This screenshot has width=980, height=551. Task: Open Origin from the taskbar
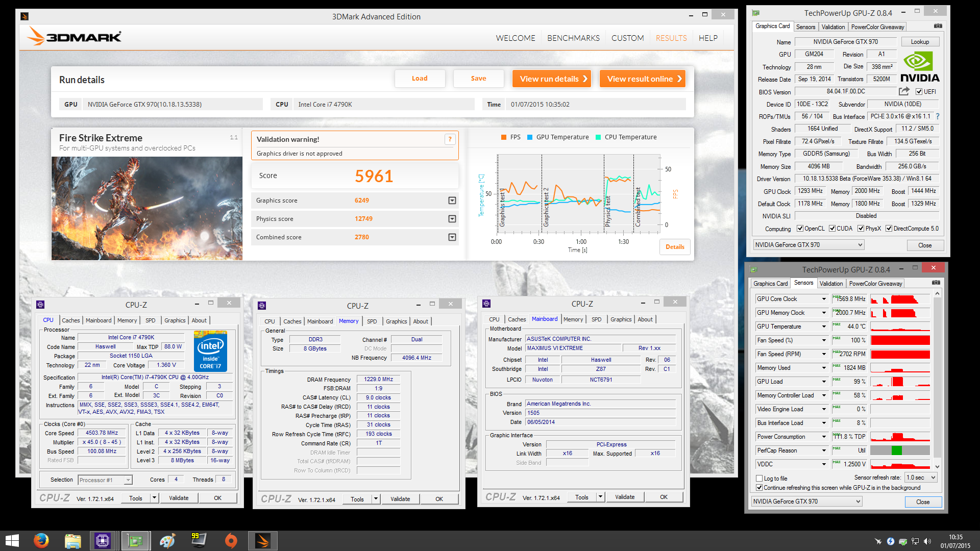pyautogui.click(x=231, y=541)
